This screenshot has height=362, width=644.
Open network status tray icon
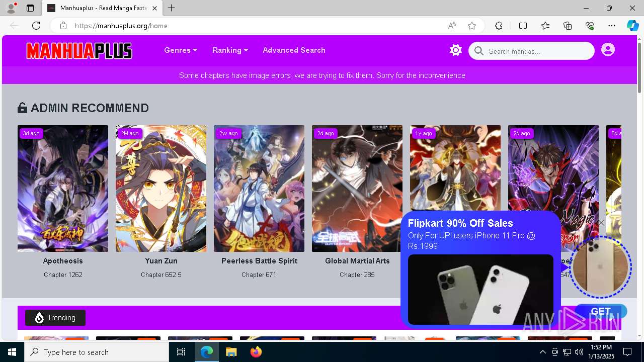click(x=567, y=352)
